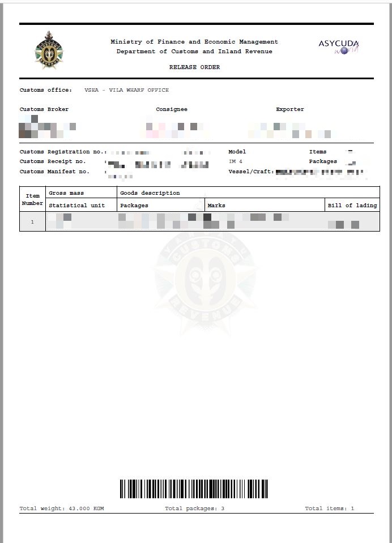392x543 pixels.
Task: Click the barcode above the totals
Action: coord(194,489)
